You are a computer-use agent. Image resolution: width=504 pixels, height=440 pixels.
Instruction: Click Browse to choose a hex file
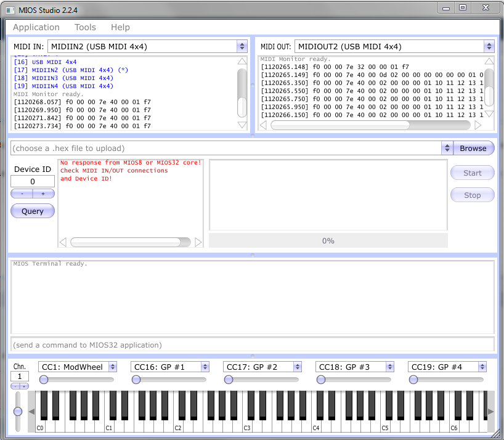(x=473, y=149)
